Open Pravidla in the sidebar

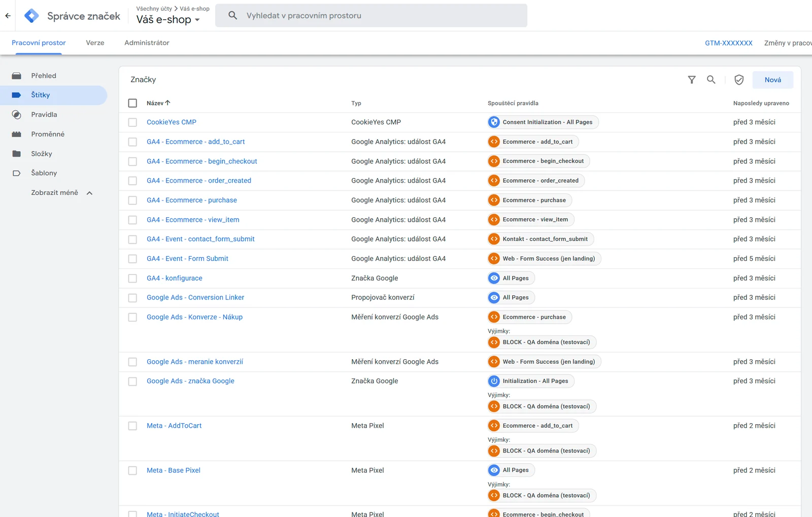[44, 115]
